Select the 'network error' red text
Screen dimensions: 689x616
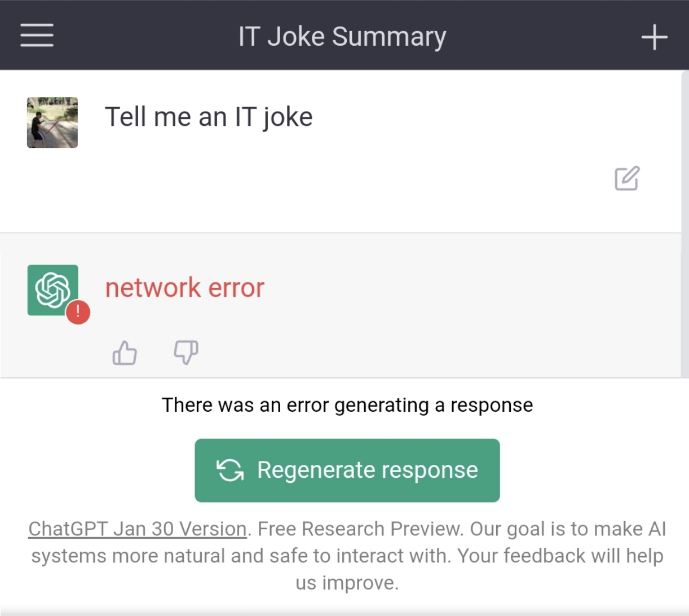pyautogui.click(x=185, y=288)
